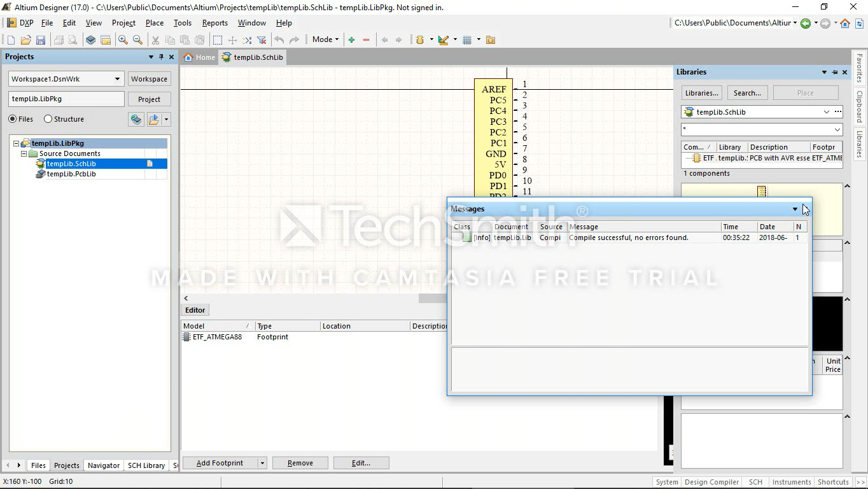868x489 pixels.
Task: Open the Mode dropdown in toolbar
Action: point(325,39)
